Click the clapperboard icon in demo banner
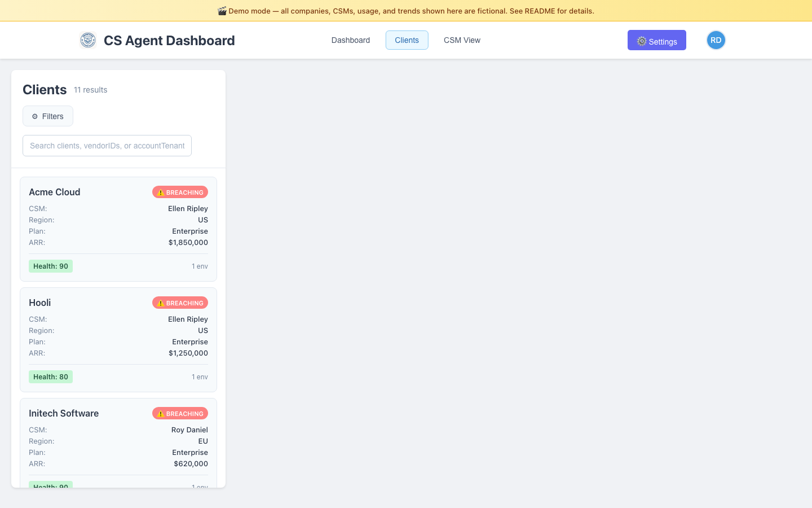Screen dimensions: 812x508 point(222,11)
